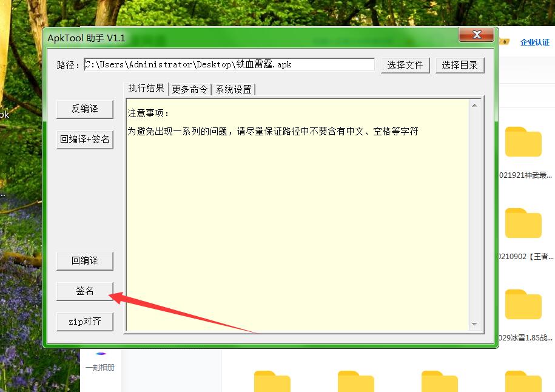Screen dimensions: 555x392
Task: Click 选择目录 to choose a directory
Action: click(x=460, y=66)
